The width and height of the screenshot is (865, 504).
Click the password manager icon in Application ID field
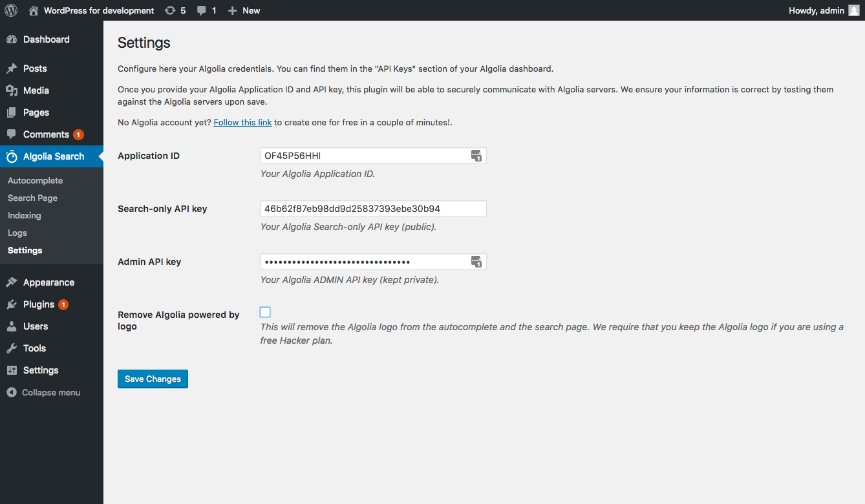[x=476, y=156]
